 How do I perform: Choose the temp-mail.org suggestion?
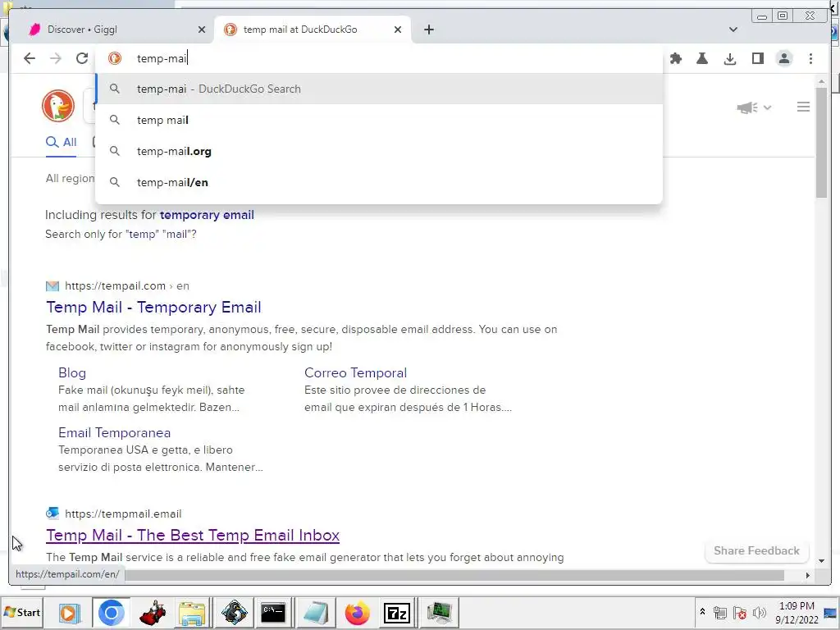tap(379, 151)
